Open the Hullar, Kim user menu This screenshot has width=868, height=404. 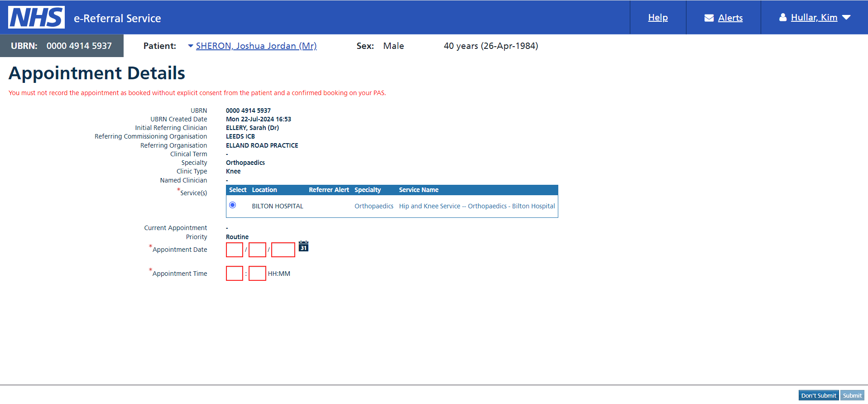tap(814, 17)
